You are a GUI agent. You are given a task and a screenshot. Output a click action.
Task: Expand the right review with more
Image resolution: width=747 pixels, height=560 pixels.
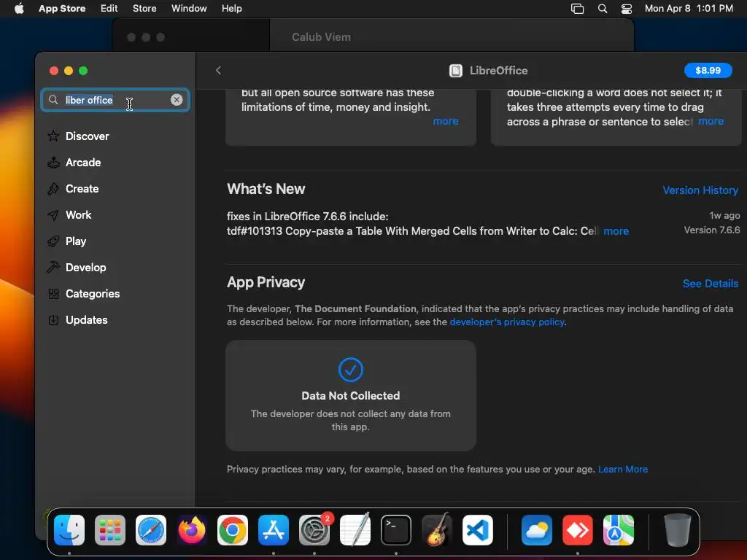pyautogui.click(x=711, y=121)
